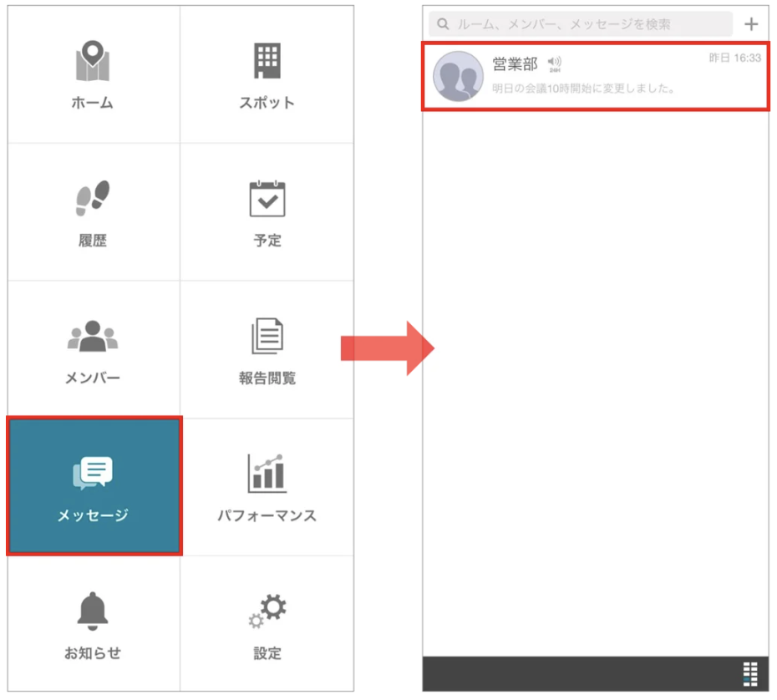The image size is (777, 700).
Task: Click the パフォーマンス label
Action: pos(267,515)
